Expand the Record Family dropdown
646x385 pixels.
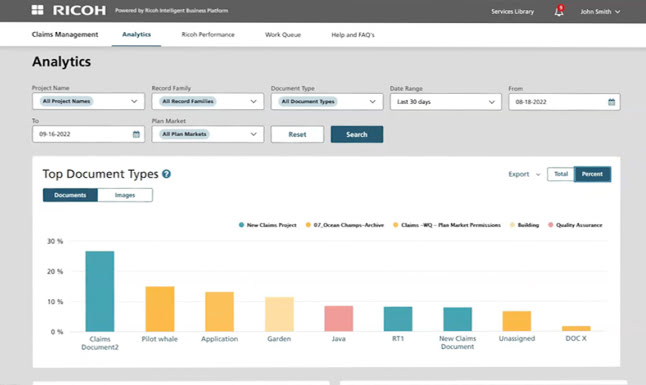click(208, 101)
